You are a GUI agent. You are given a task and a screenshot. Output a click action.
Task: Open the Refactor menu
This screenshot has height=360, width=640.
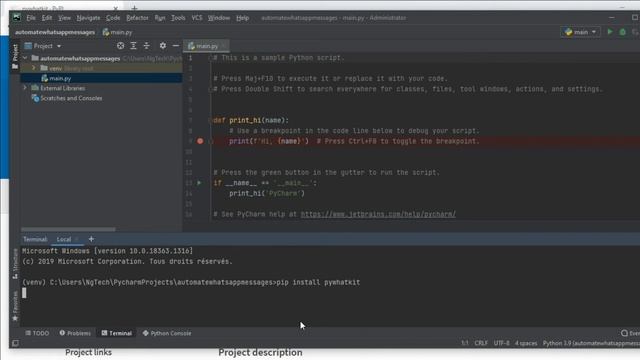click(137, 18)
